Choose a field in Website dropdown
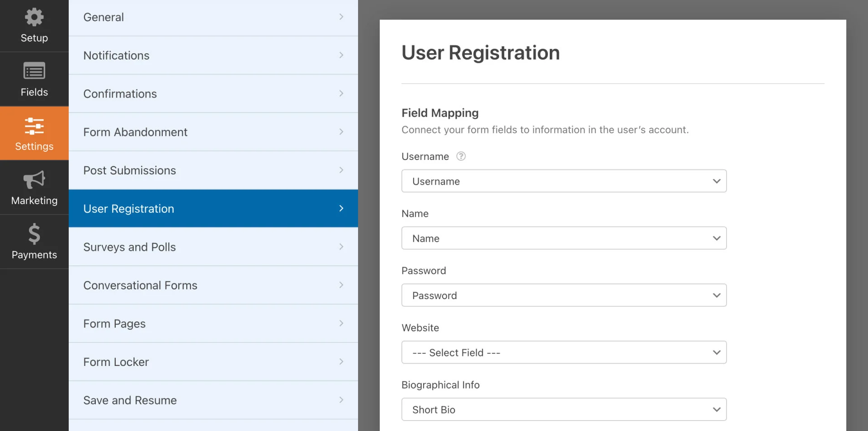Image resolution: width=868 pixels, height=431 pixels. click(x=564, y=352)
